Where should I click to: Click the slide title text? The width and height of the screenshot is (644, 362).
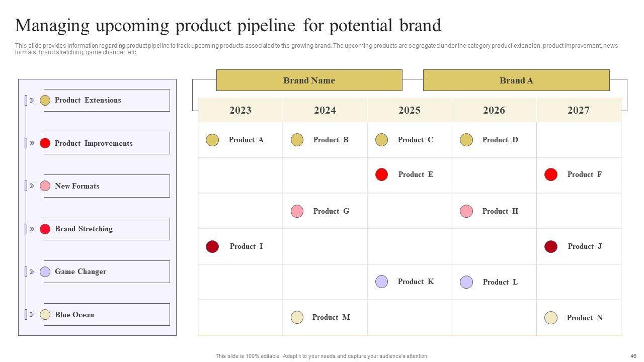tap(228, 25)
